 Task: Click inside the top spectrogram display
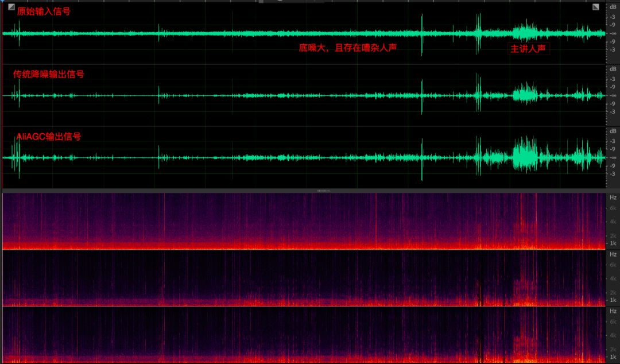pyautogui.click(x=287, y=221)
